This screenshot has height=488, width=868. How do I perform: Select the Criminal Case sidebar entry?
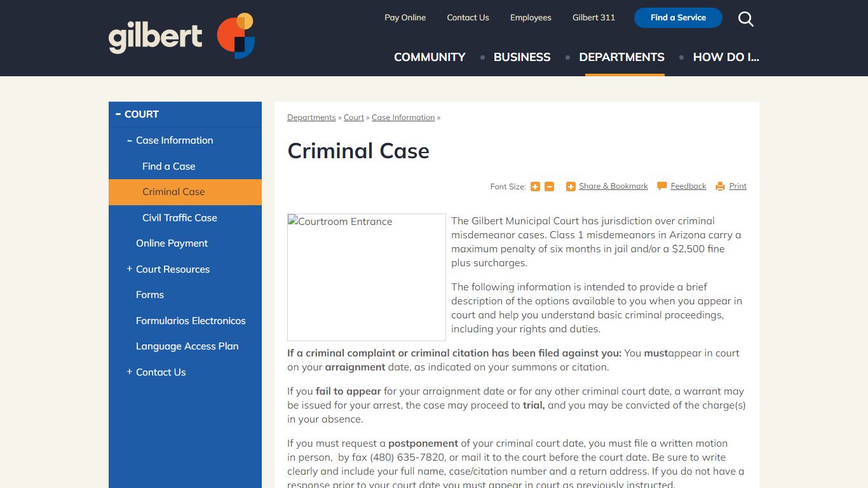[x=173, y=191]
